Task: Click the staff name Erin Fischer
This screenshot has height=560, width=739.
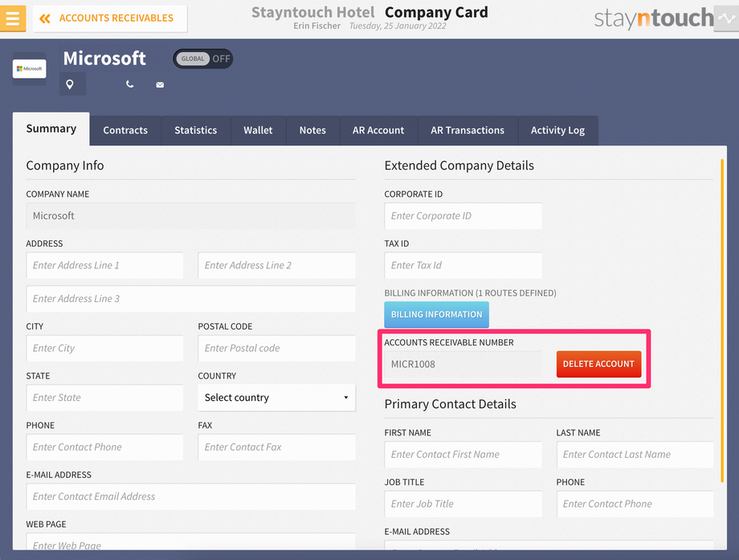Action: (316, 26)
